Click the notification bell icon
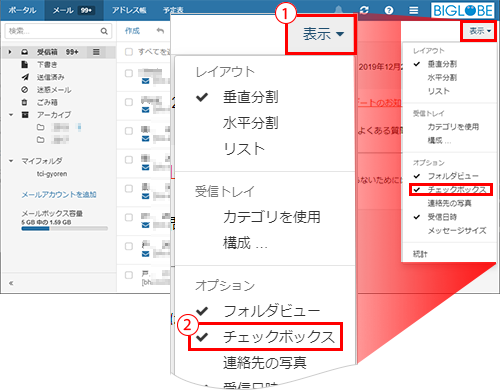This screenshot has height=390, width=500. point(339,10)
